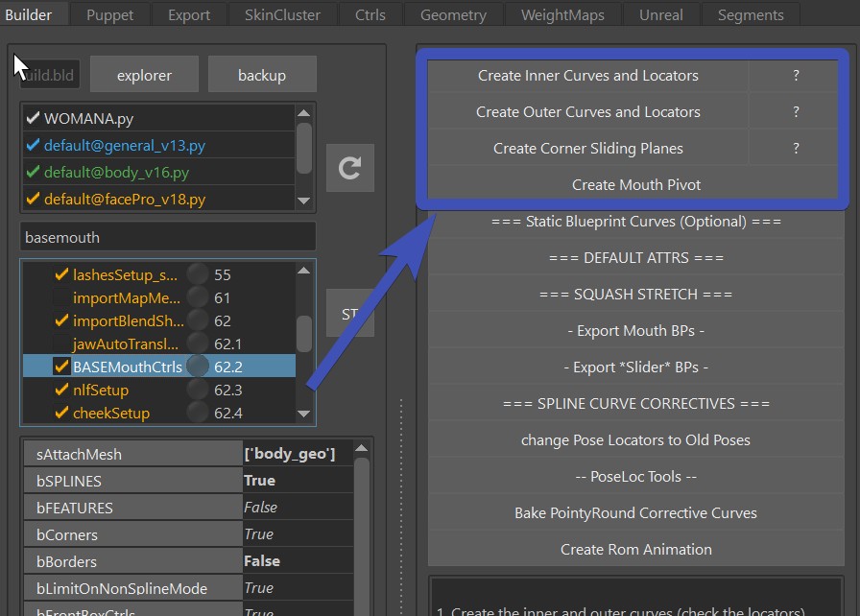Image resolution: width=860 pixels, height=616 pixels.
Task: Click the refresh arrow icon button
Action: [350, 168]
